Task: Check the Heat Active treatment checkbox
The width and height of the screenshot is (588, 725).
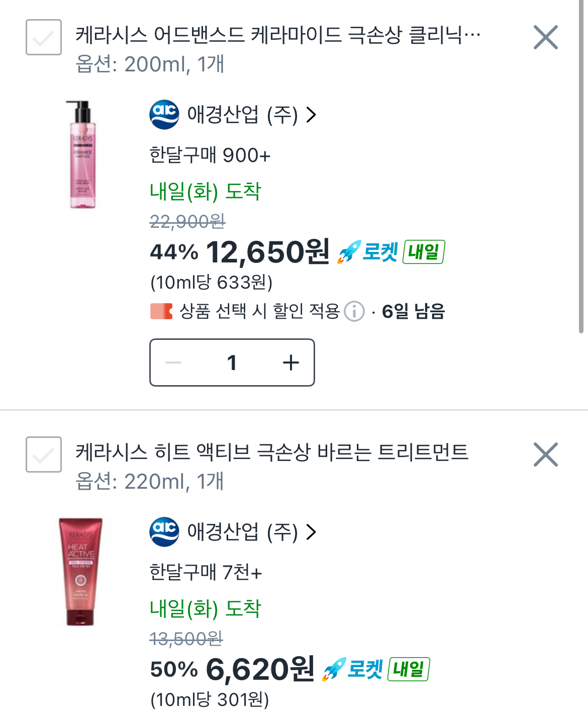Action: pyautogui.click(x=44, y=455)
